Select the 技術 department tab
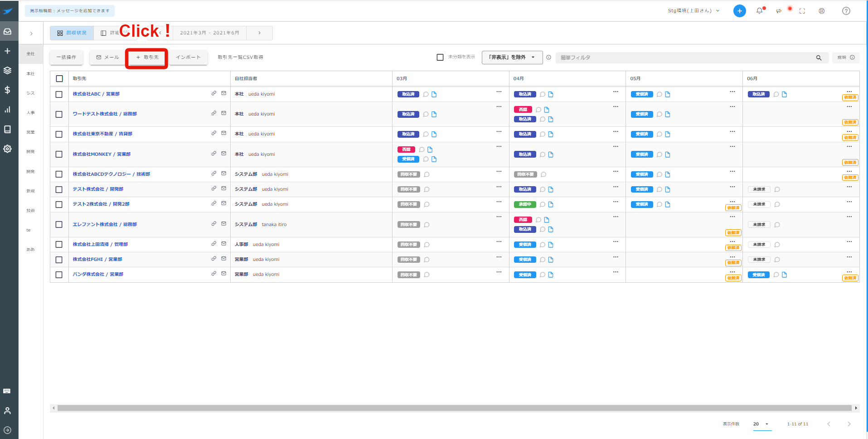 tap(30, 211)
